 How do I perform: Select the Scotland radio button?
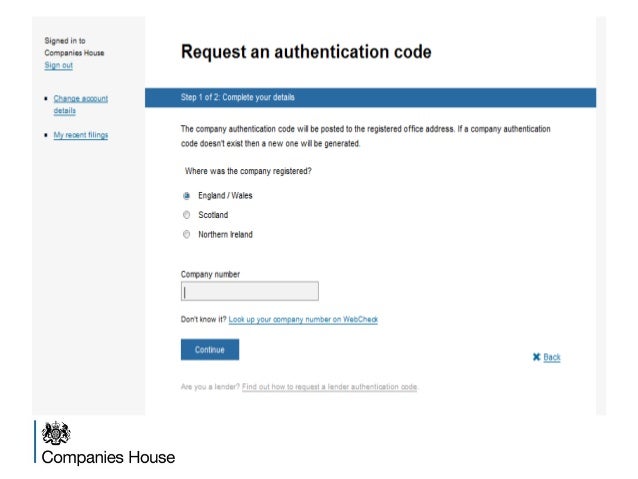tap(186, 215)
